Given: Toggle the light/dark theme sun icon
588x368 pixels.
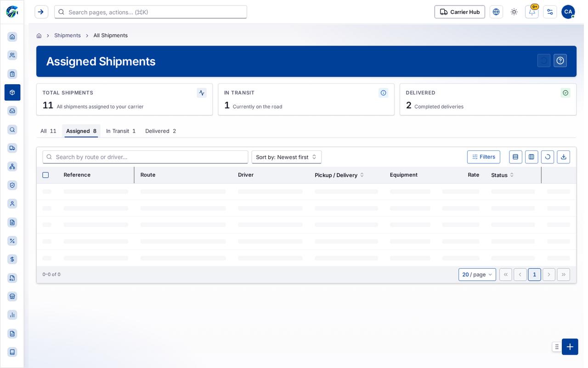Looking at the screenshot, I should pos(514,12).
